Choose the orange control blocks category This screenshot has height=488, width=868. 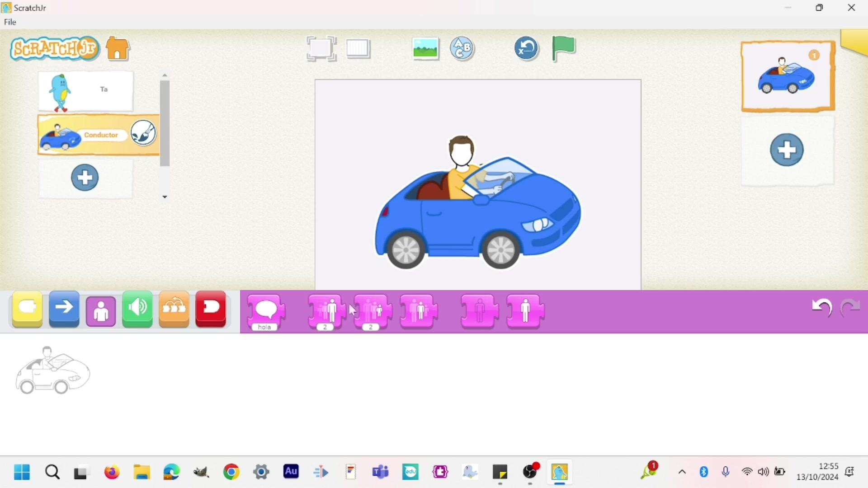click(174, 309)
